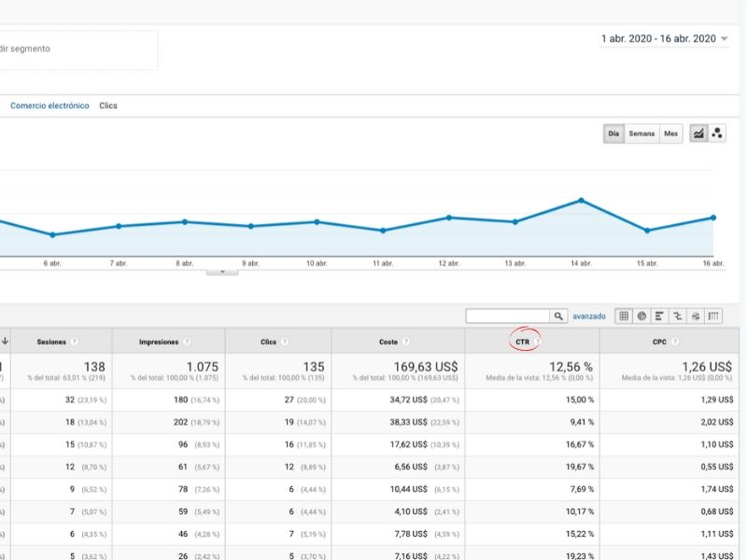This screenshot has width=747, height=560.
Task: Open the Comercio electrónico tab
Action: point(49,105)
